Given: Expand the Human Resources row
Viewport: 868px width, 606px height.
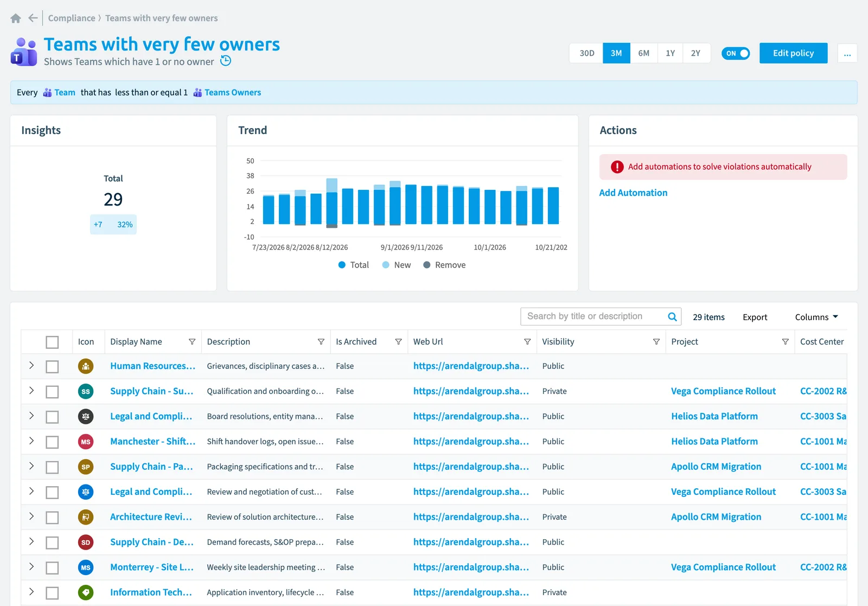Looking at the screenshot, I should (31, 366).
